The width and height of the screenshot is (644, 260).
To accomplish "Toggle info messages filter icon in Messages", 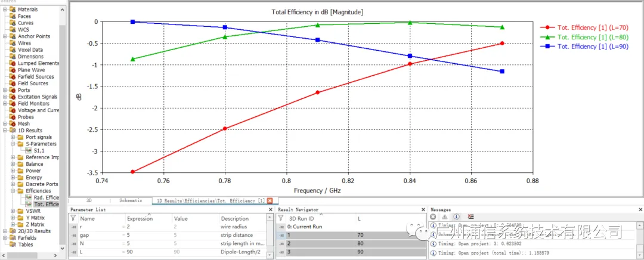I will click(x=456, y=216).
